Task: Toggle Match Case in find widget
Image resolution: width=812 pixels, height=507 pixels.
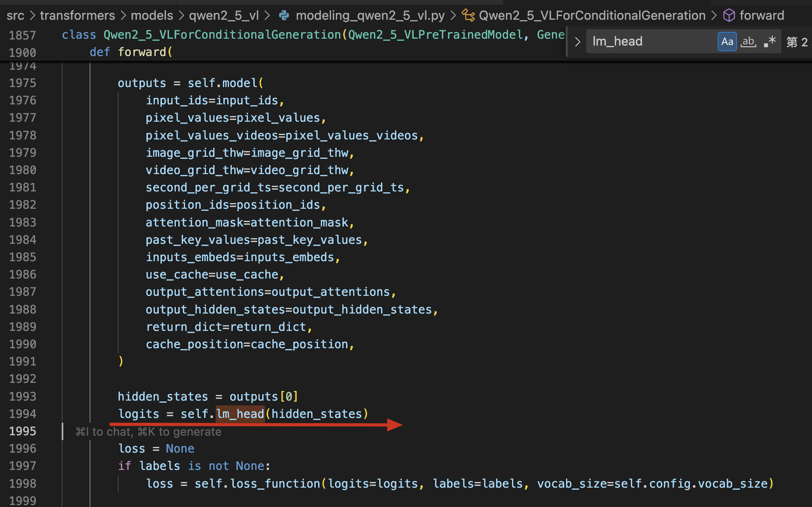Action: click(x=727, y=42)
